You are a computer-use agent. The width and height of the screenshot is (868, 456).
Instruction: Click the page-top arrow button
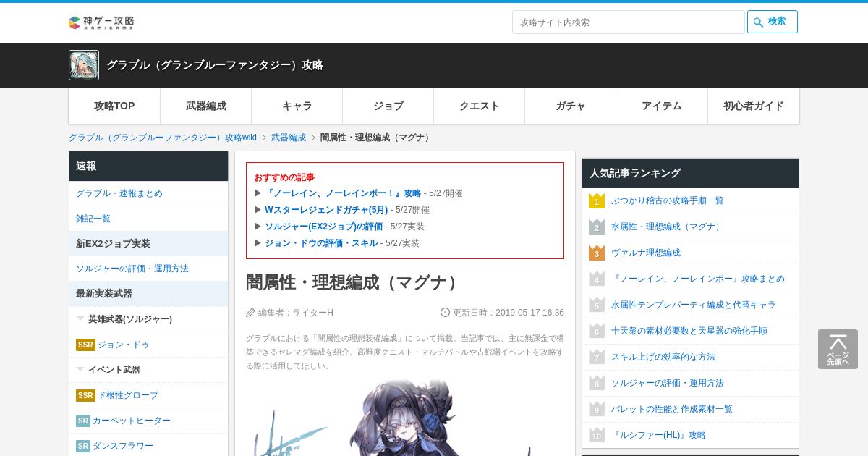click(838, 349)
